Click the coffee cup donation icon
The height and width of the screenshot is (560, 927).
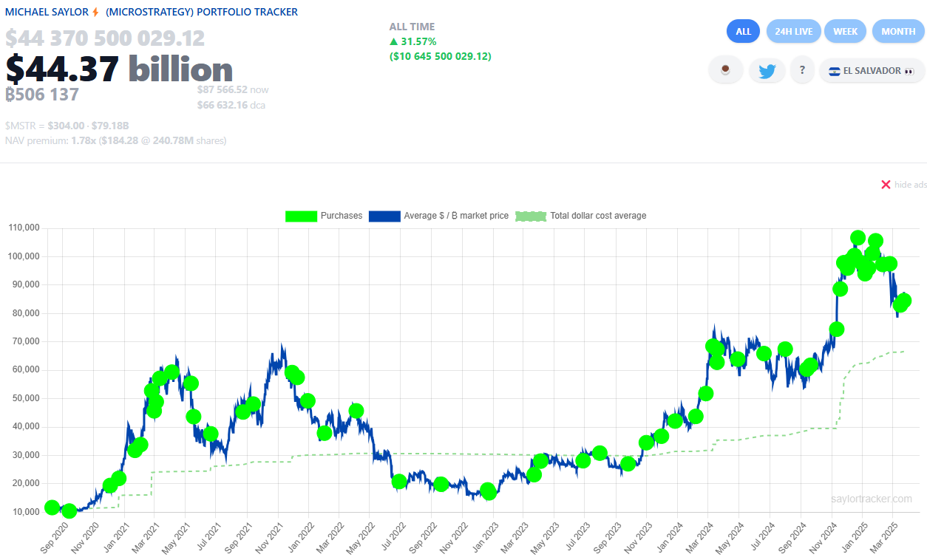tap(725, 70)
